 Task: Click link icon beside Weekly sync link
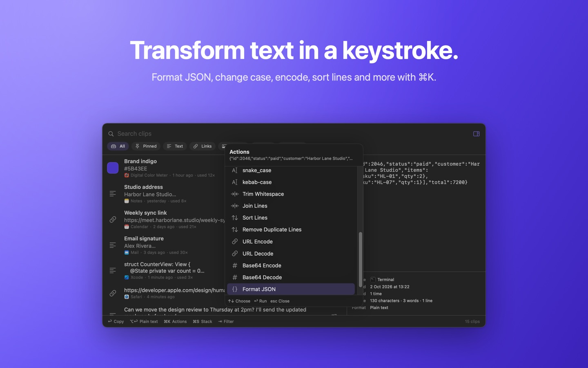coord(113,220)
